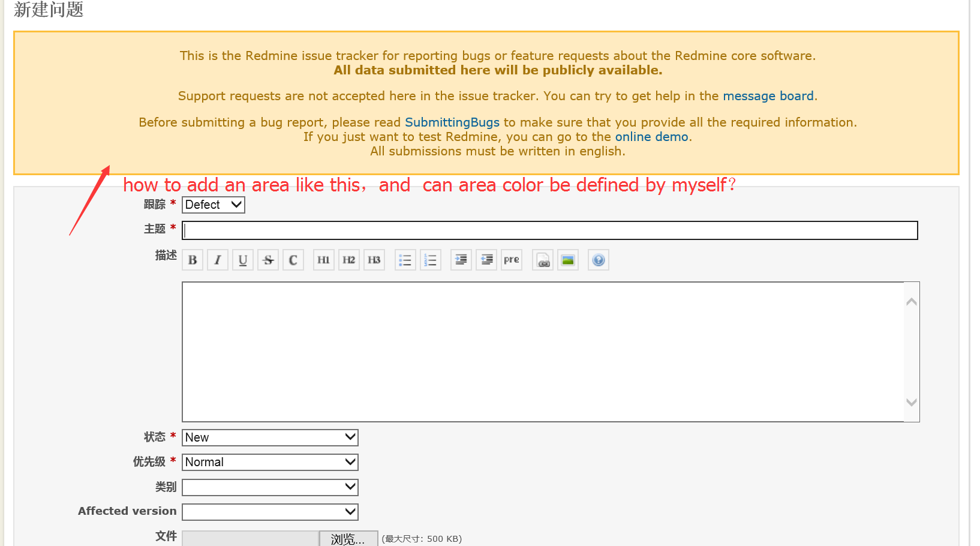Open the priority dropdown showing Normal
Viewport: 980px width, 546px height.
270,462
